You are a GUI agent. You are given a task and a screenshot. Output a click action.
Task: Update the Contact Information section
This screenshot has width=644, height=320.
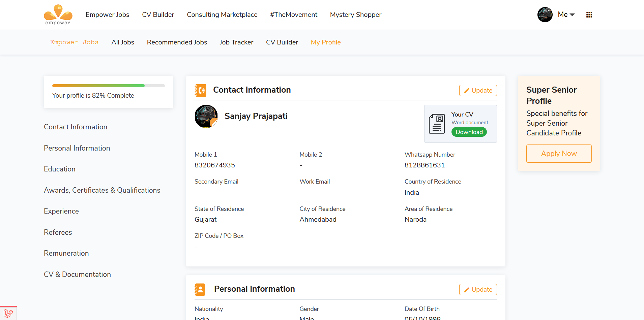pos(478,90)
